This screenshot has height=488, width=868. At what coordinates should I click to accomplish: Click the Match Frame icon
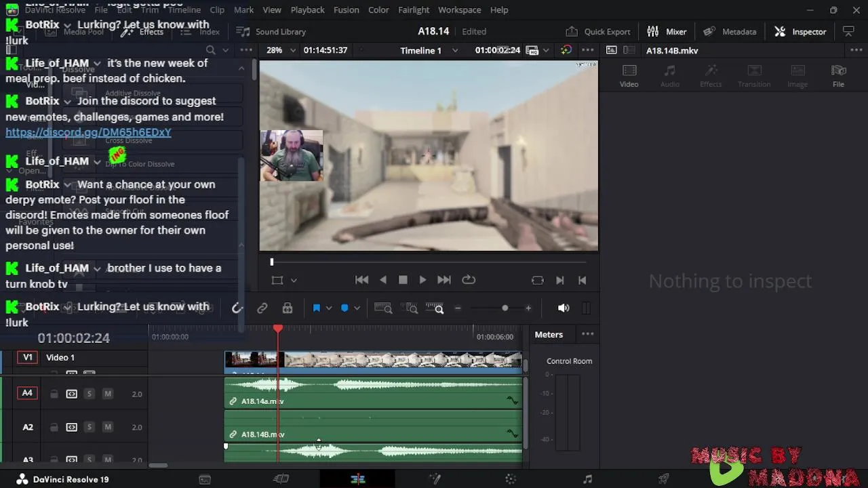(x=538, y=280)
